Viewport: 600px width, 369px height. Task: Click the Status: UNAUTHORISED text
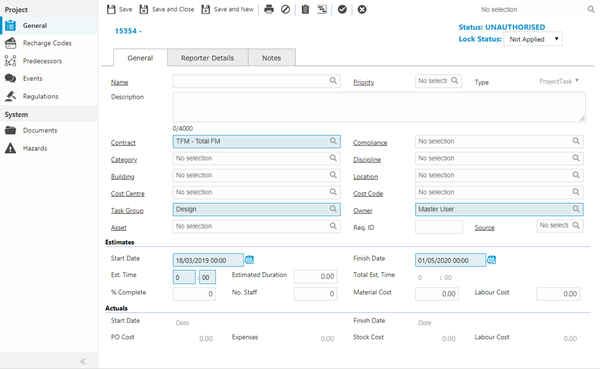(x=502, y=27)
